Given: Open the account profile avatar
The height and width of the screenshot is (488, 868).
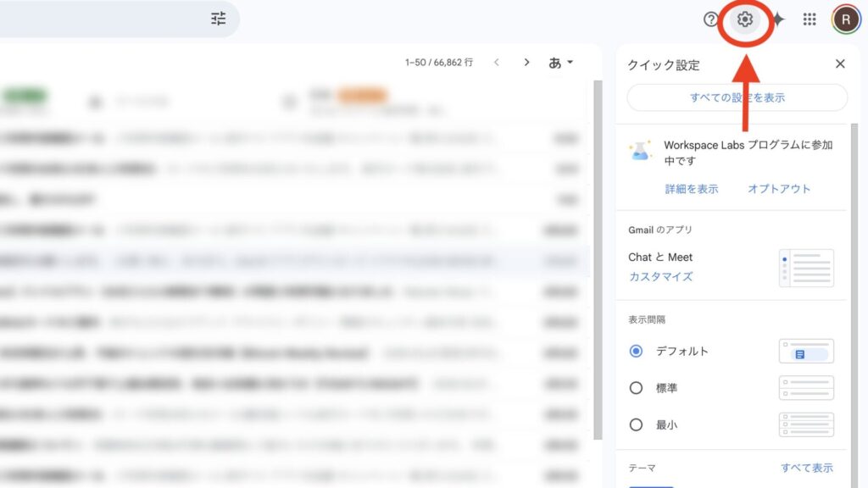Looking at the screenshot, I should tap(844, 19).
